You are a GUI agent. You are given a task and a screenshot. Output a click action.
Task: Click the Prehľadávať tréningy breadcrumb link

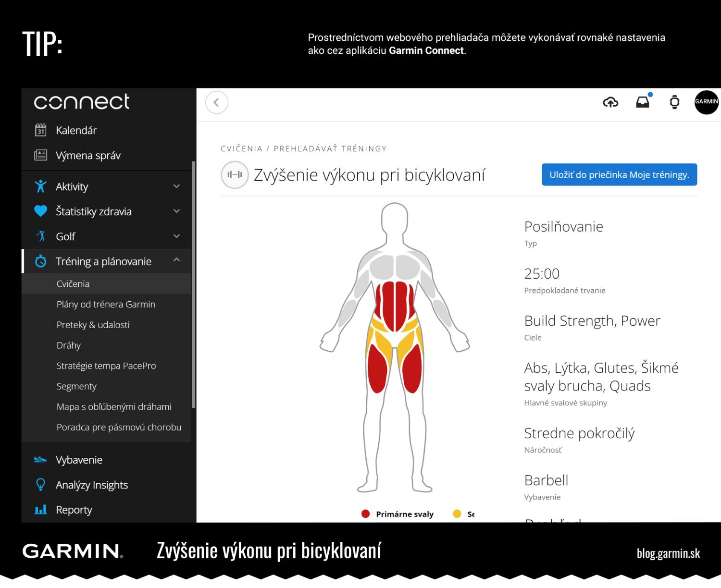pyautogui.click(x=330, y=149)
